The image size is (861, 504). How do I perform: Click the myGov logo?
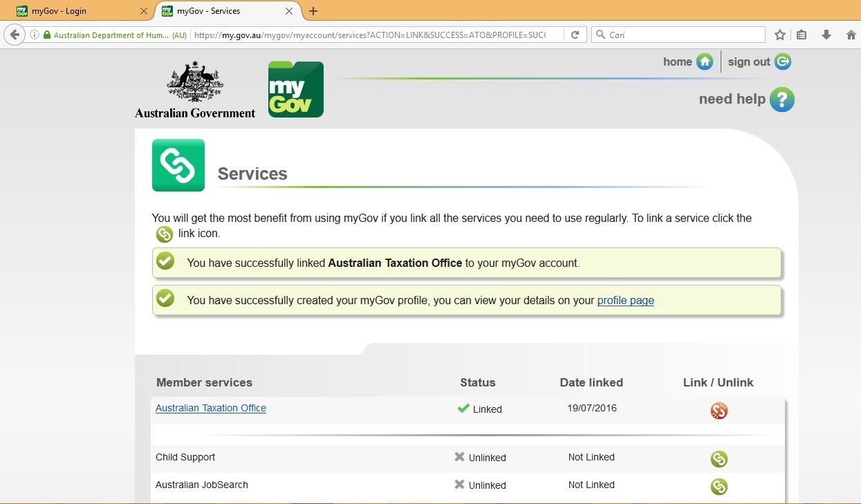point(295,89)
